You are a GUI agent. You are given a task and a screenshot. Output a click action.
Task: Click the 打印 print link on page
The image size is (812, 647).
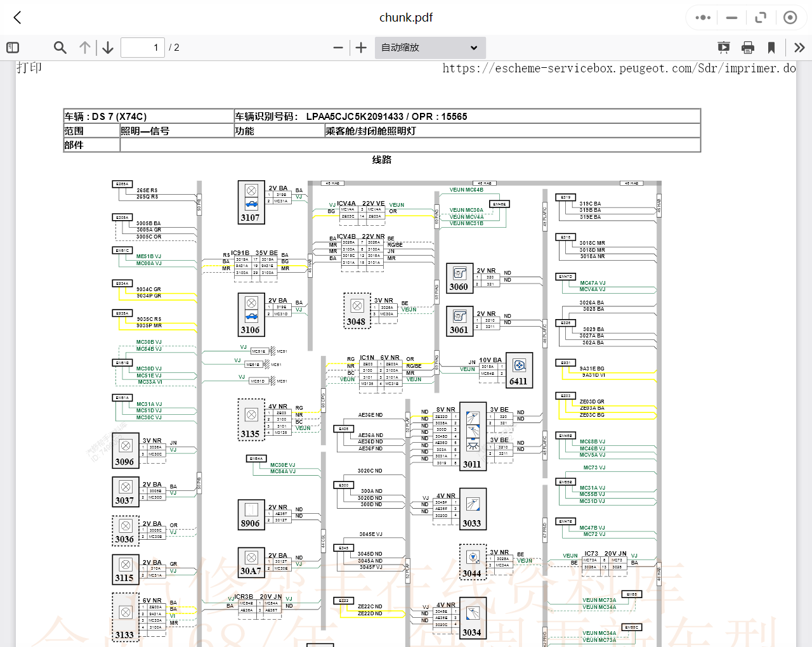click(x=29, y=68)
